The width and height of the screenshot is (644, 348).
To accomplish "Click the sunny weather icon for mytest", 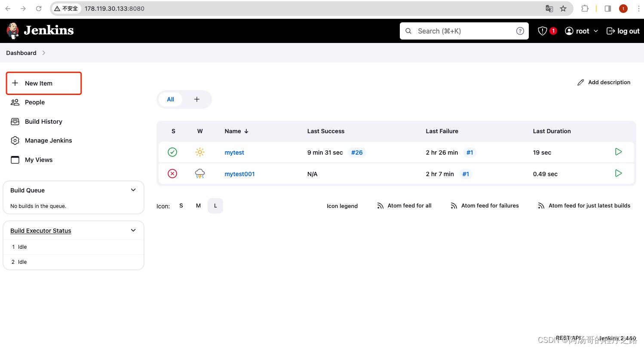I will tap(200, 152).
